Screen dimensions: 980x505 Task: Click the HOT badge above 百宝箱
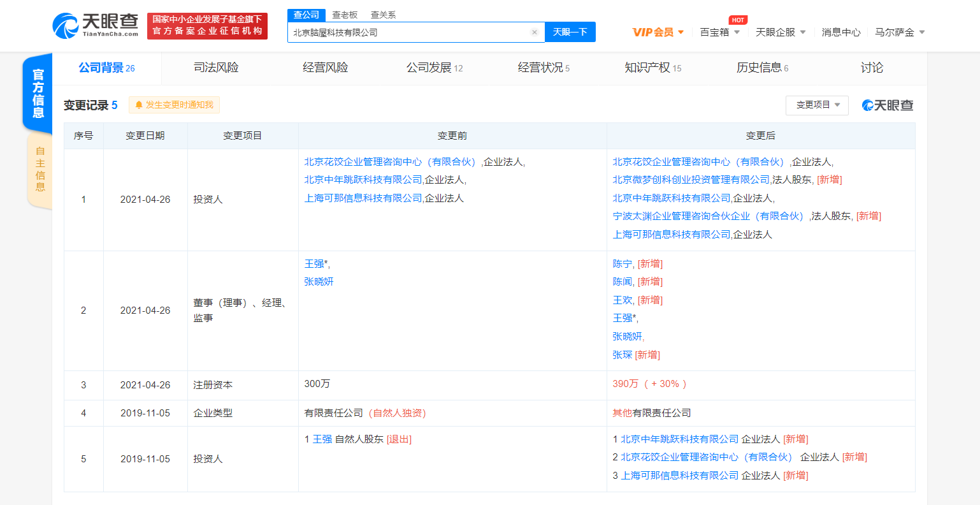pos(737,19)
